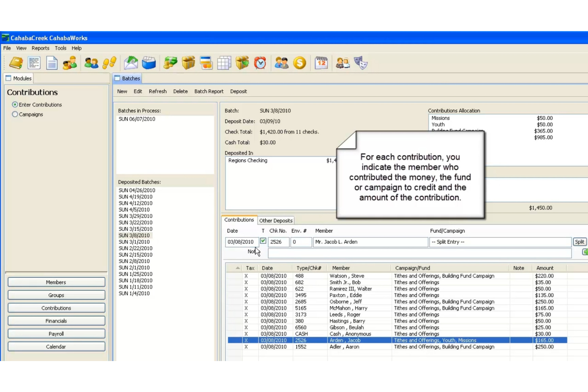Image resolution: width=588 pixels, height=392 pixels.
Task: Select the Adler, Aaron contribution row
Action: (397, 347)
